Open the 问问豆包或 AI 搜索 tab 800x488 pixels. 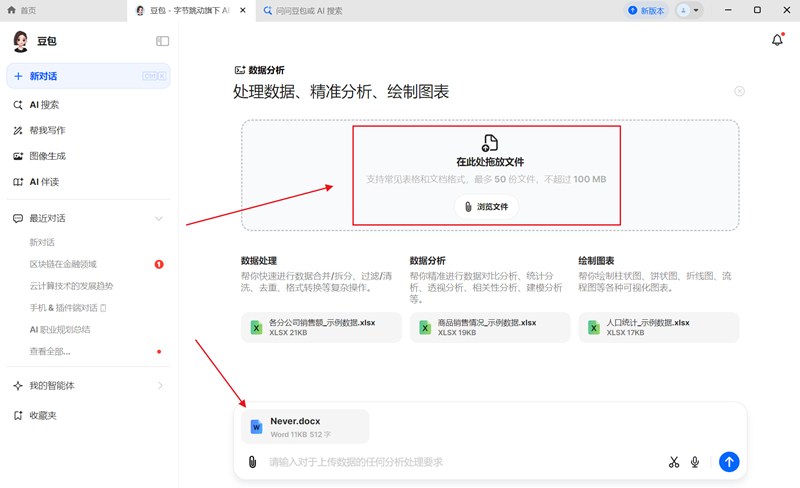click(x=303, y=10)
